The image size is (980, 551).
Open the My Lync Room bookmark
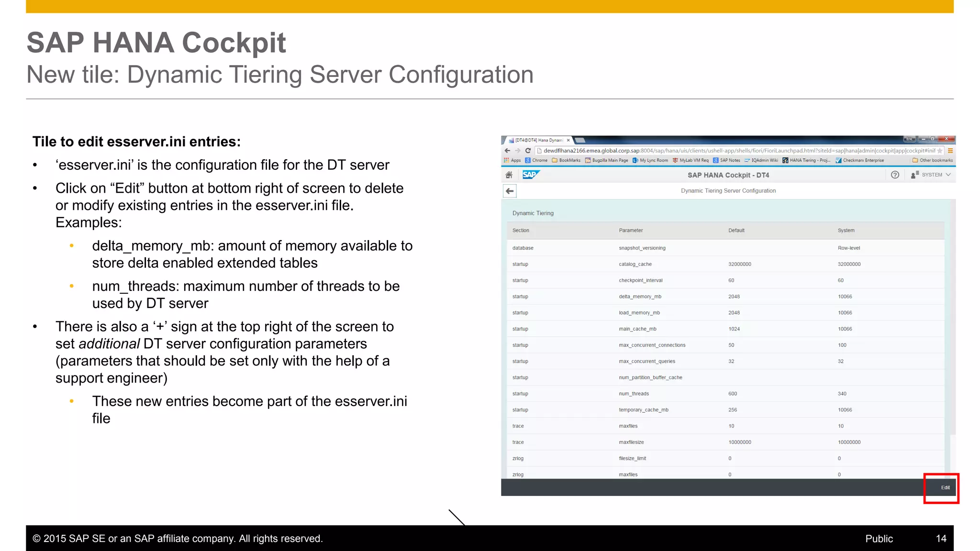650,160
